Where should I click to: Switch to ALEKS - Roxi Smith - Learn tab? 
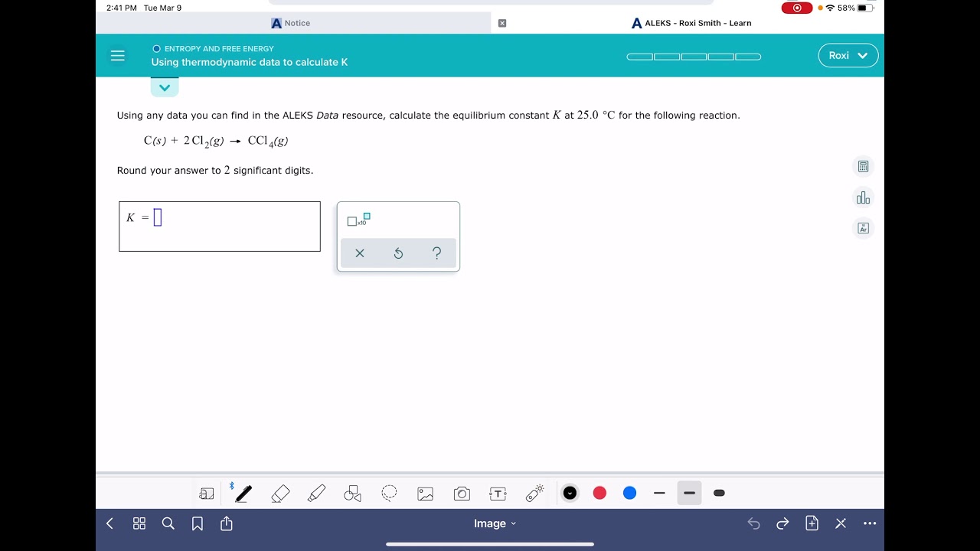[x=691, y=23]
